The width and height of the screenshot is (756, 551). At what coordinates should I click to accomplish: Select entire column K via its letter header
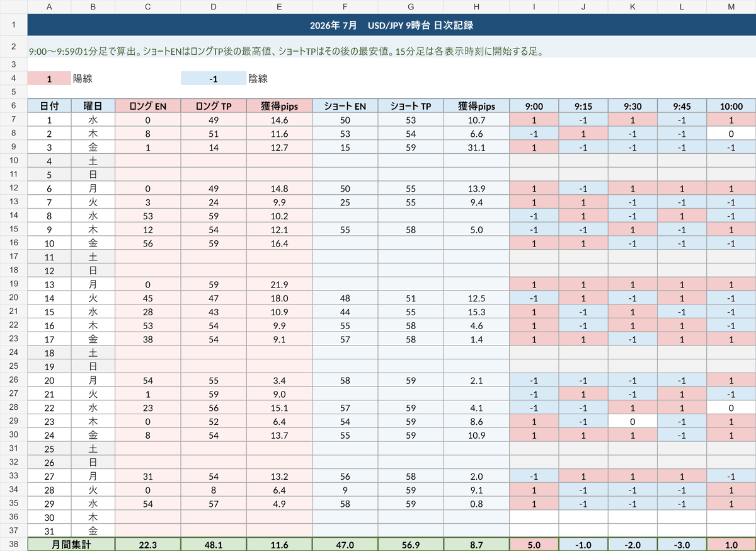click(633, 7)
